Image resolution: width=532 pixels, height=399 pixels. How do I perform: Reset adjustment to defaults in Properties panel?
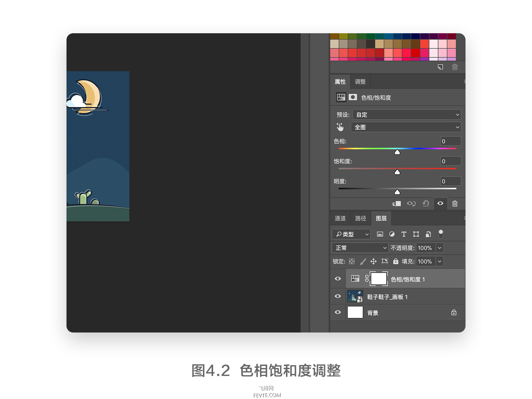(x=426, y=203)
